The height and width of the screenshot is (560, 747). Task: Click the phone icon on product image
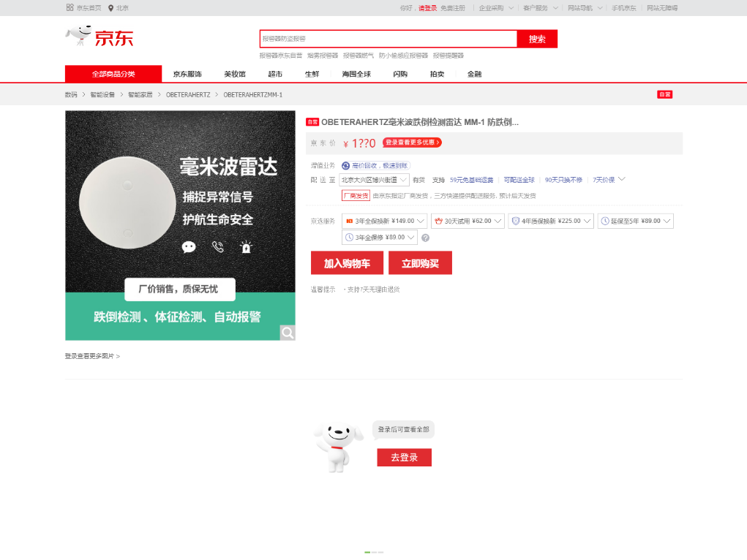click(218, 247)
